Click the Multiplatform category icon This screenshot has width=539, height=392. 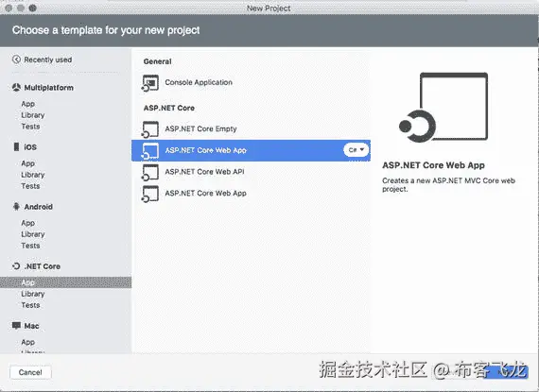[16, 88]
